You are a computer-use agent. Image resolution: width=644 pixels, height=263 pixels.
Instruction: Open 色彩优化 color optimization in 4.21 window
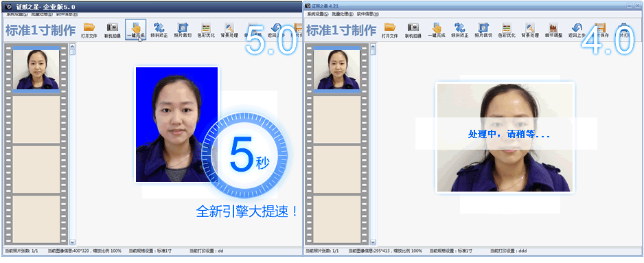[507, 30]
